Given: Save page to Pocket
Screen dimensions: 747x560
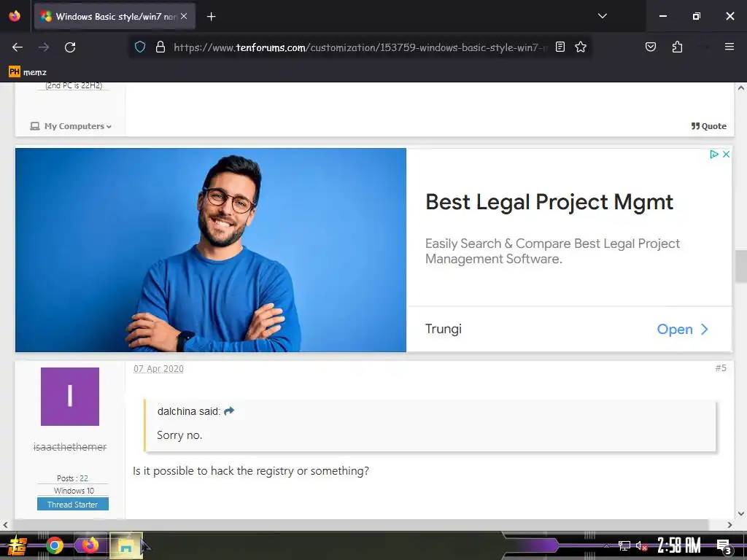Looking at the screenshot, I should point(650,47).
